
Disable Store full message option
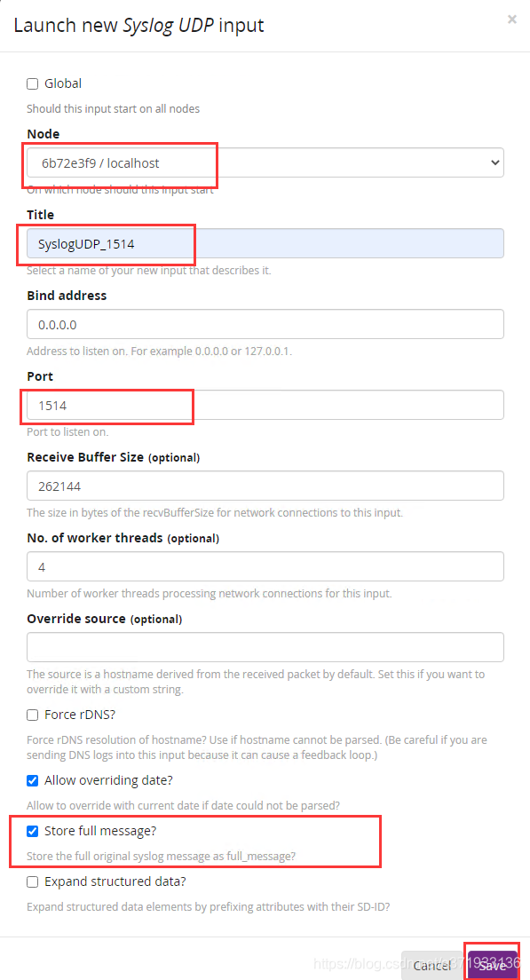(32, 832)
